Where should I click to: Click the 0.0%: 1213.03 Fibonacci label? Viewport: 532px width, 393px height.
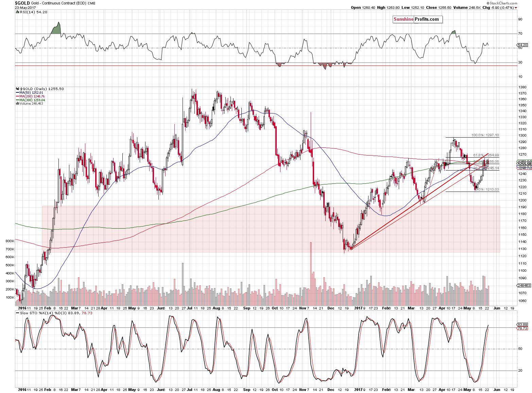[487, 190]
